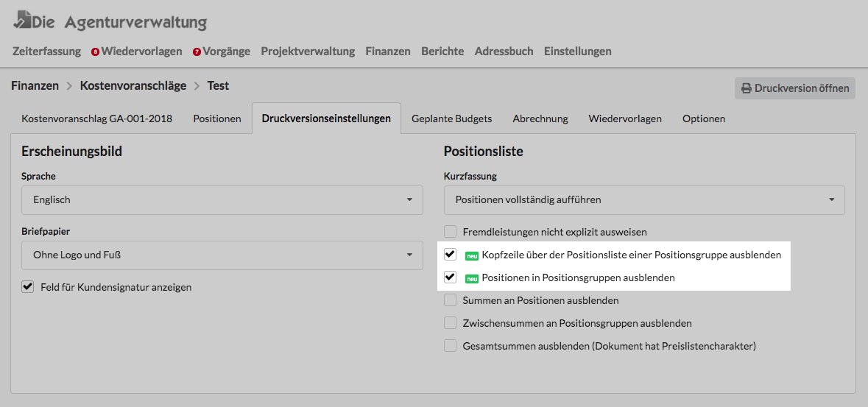Click the green neu badge beside Kopfzeile option
The width and height of the screenshot is (868, 407).
472,256
